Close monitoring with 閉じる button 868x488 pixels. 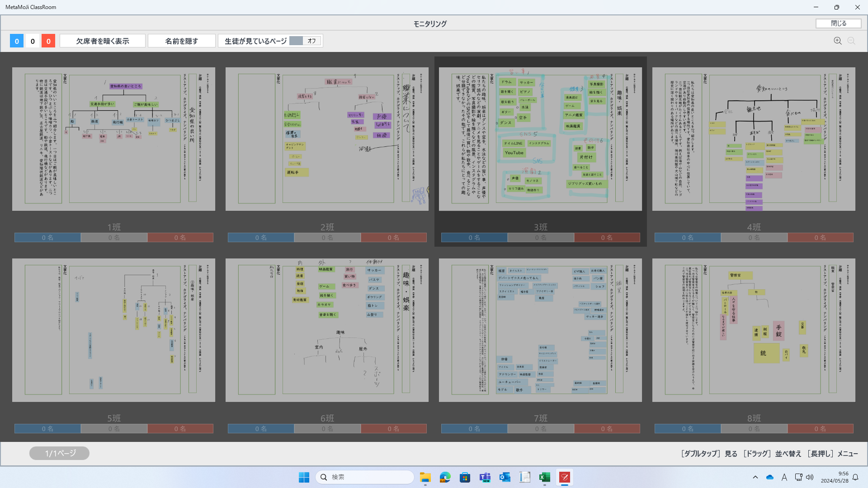tap(838, 23)
